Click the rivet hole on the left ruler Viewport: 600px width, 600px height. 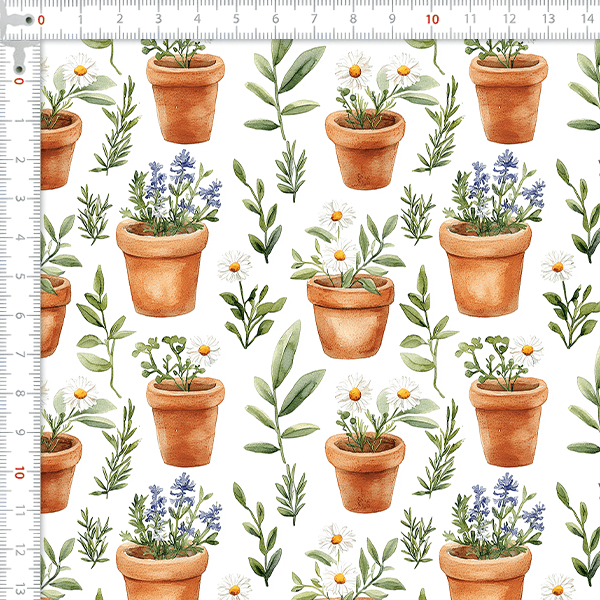(18, 67)
